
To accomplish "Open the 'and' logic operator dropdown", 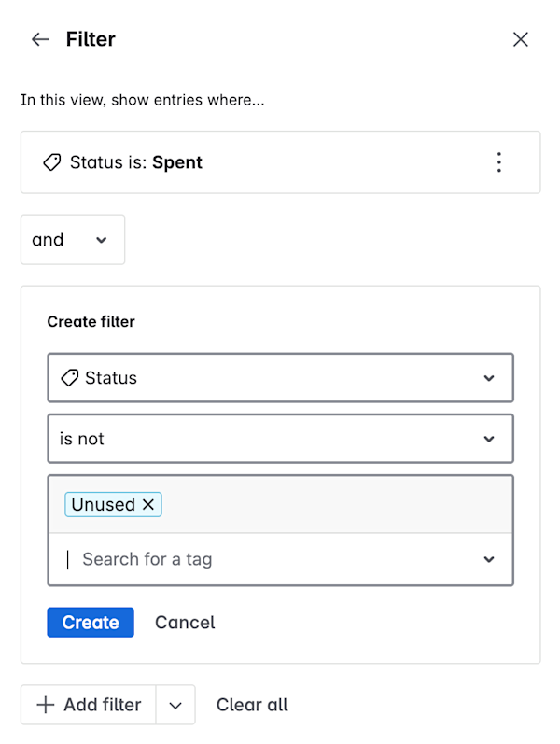I will click(73, 240).
